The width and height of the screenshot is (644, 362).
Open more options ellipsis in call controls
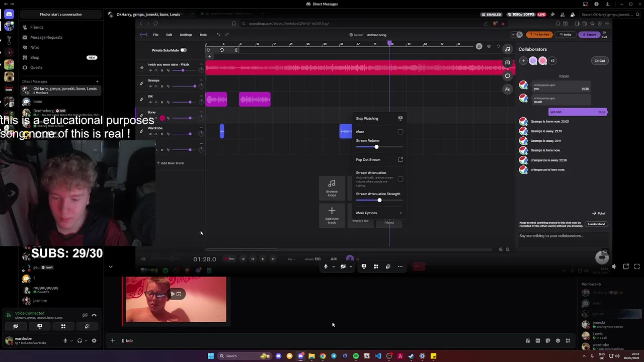pyautogui.click(x=400, y=266)
